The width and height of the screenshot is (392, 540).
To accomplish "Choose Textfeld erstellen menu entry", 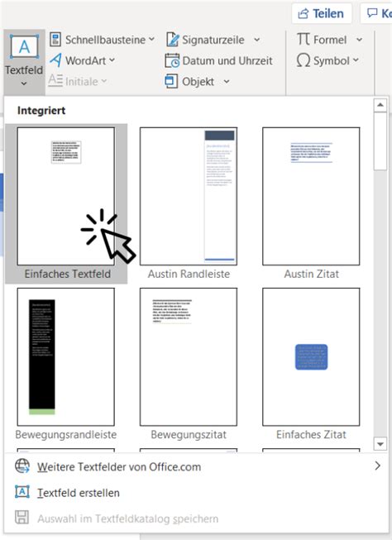I will click(x=196, y=493).
